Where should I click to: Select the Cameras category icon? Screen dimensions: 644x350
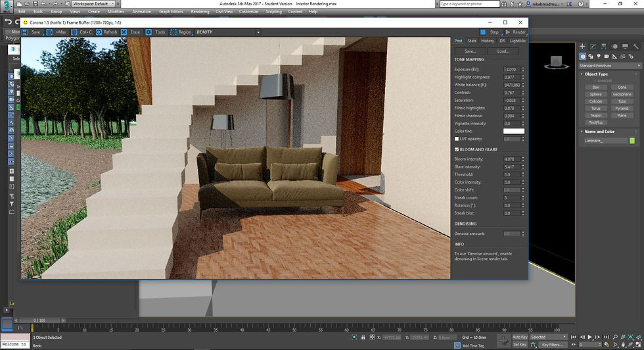click(607, 57)
